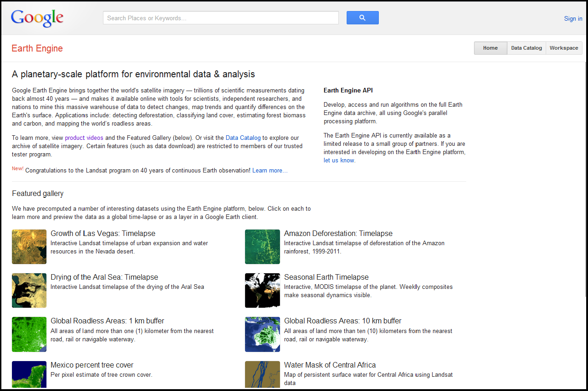The image size is (588, 391).
Task: Click the Sign in link
Action: (573, 19)
